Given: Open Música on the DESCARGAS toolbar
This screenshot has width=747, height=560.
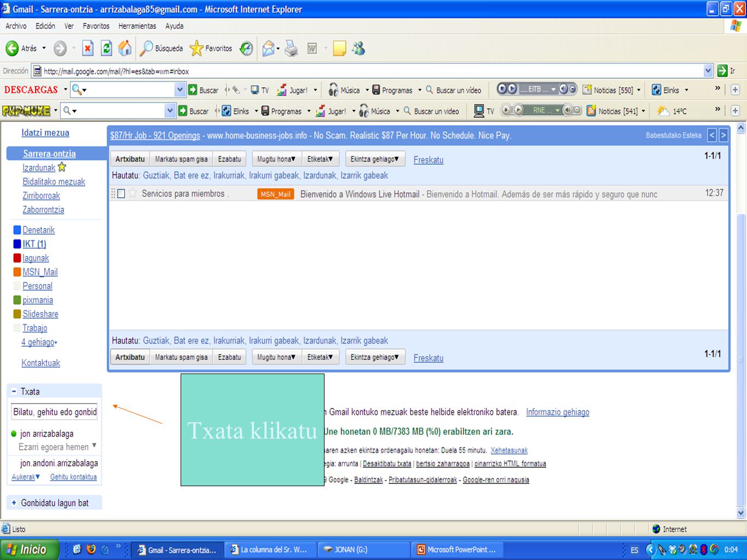Looking at the screenshot, I should (344, 90).
